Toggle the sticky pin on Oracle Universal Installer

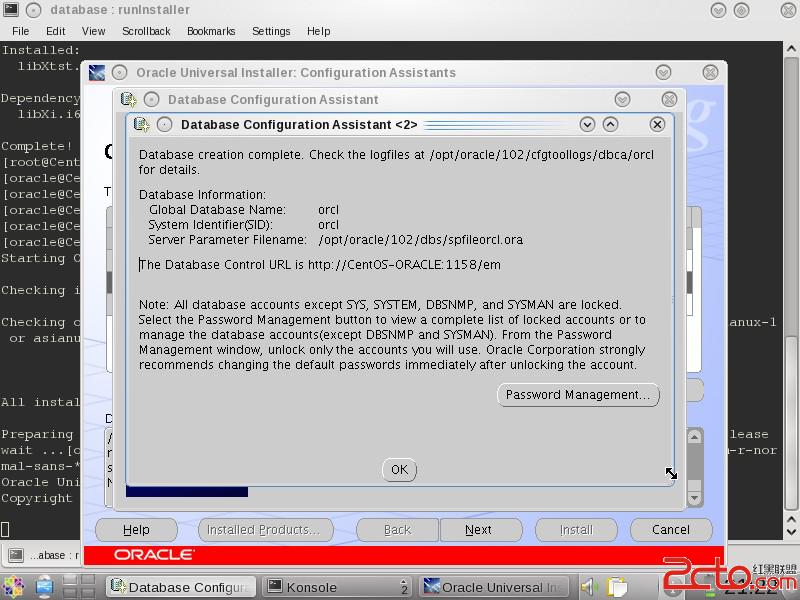[119, 72]
